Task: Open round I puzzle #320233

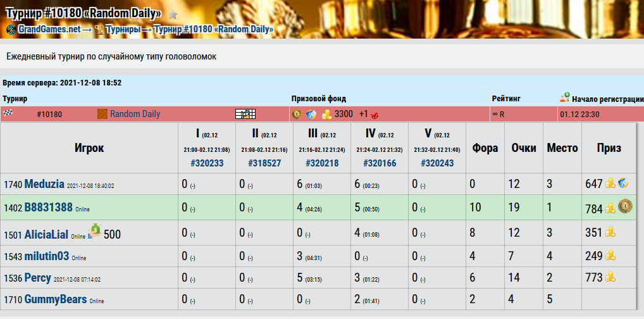Action: [206, 163]
